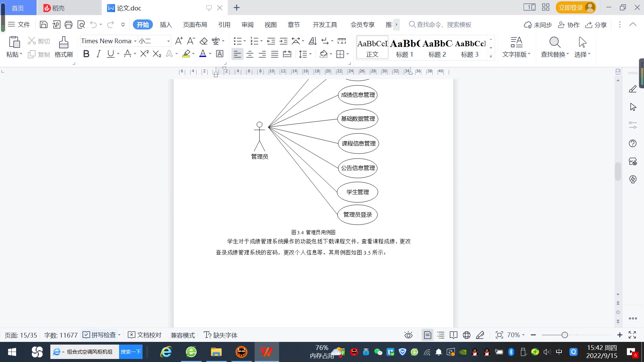Screen dimensions: 644x362
Task: Open Print Preview icon
Action: [81, 24]
